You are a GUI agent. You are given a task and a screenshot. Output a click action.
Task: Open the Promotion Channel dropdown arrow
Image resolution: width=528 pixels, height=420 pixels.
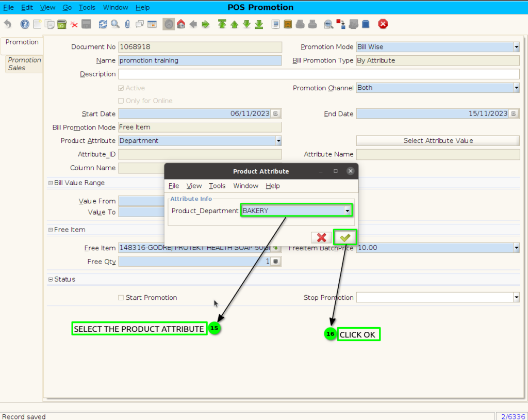pyautogui.click(x=516, y=88)
